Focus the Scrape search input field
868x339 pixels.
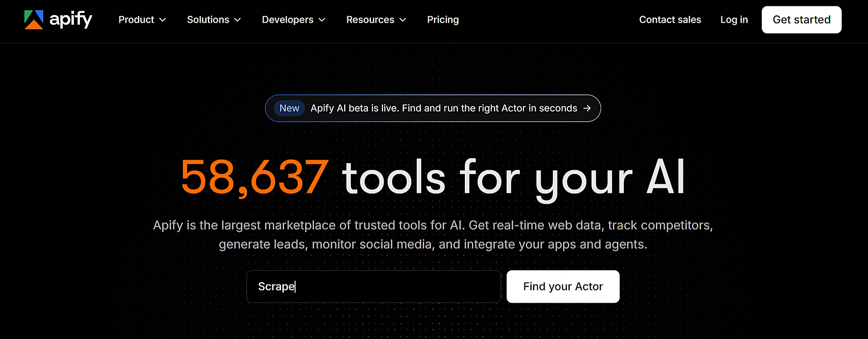374,286
